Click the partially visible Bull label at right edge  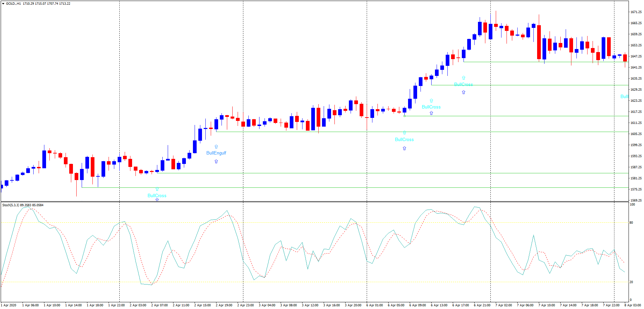pos(625,96)
